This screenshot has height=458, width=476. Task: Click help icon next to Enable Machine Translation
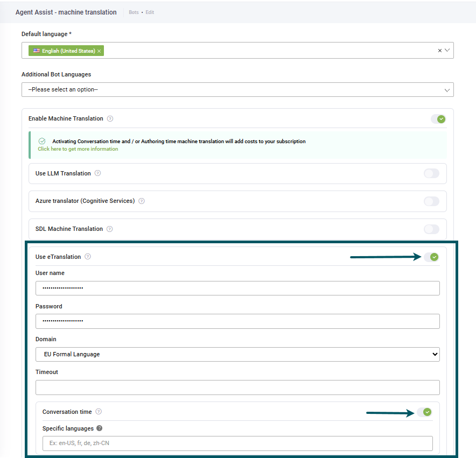pyautogui.click(x=110, y=119)
